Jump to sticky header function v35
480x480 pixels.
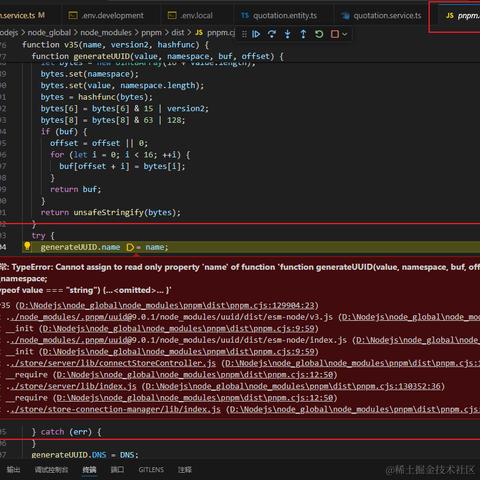coord(115,45)
